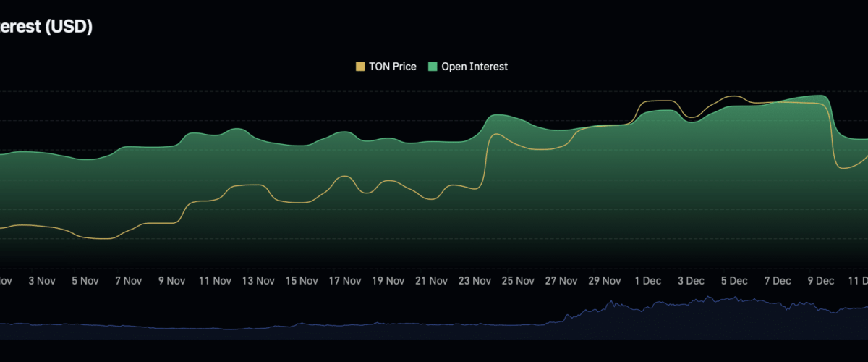Click the 23 Nov axis label
This screenshot has height=362, width=868.
[x=475, y=281]
